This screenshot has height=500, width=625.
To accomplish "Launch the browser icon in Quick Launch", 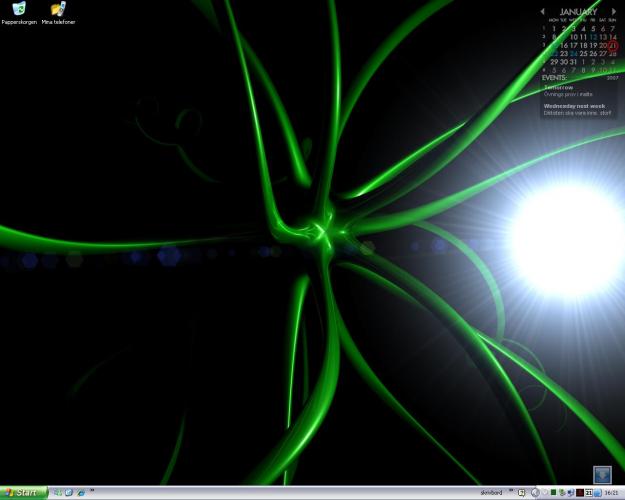I will 68,492.
